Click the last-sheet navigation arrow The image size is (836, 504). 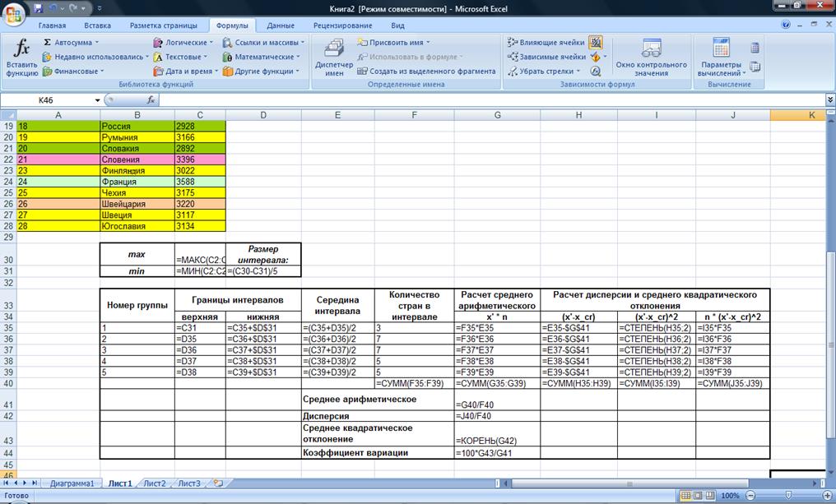(x=35, y=483)
